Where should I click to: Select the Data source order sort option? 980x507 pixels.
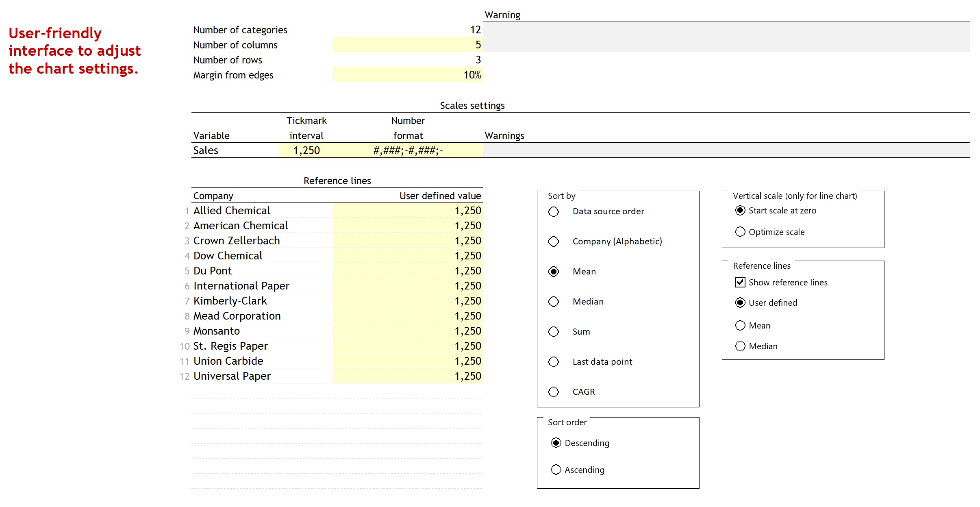point(554,211)
